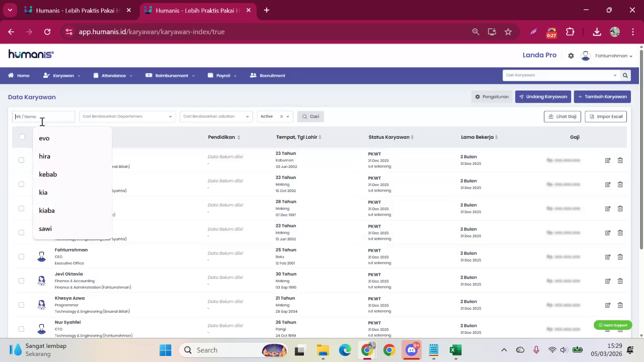Open the Recruitment menu item

(x=268, y=75)
